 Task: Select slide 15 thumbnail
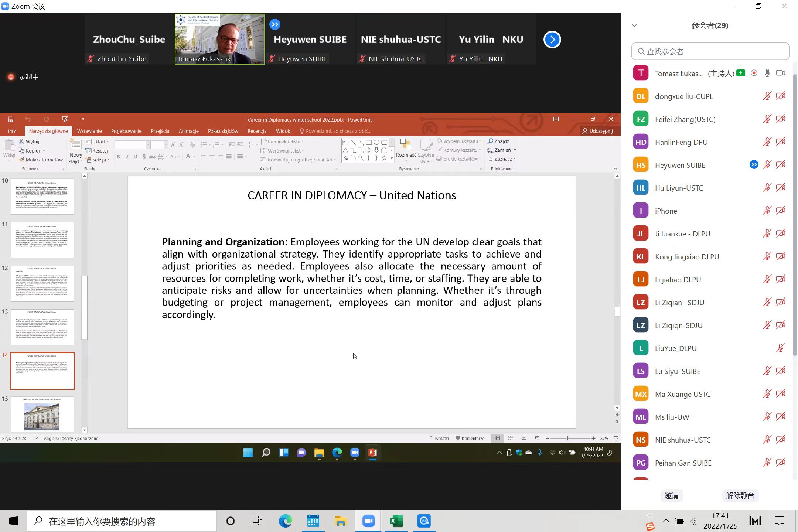[x=42, y=414]
